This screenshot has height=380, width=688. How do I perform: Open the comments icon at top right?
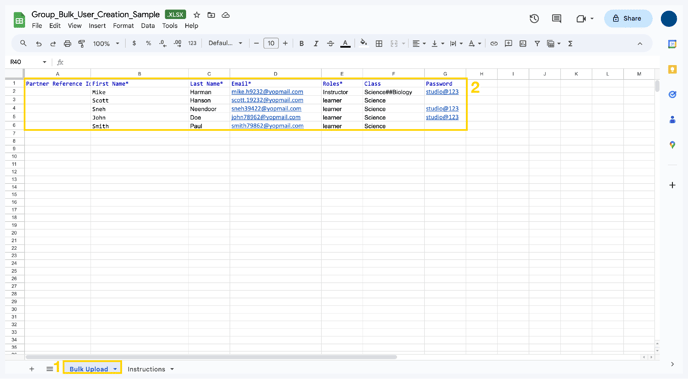coord(556,18)
